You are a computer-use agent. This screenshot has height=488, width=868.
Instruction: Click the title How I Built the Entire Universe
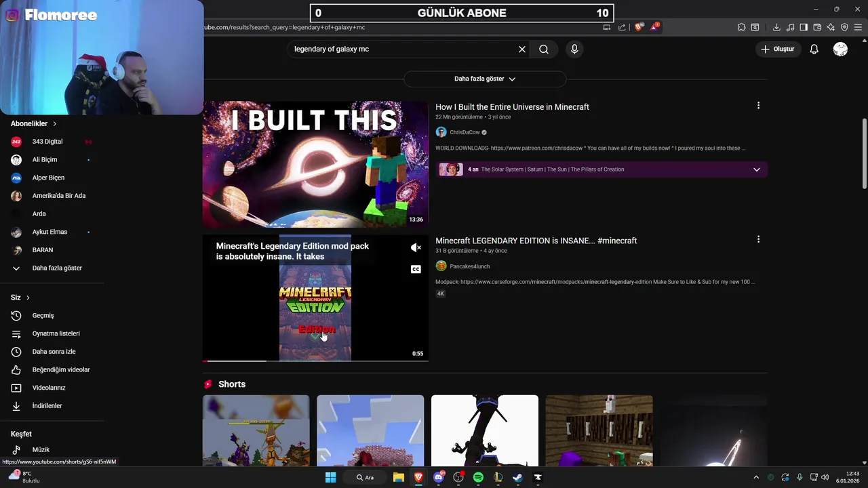512,107
